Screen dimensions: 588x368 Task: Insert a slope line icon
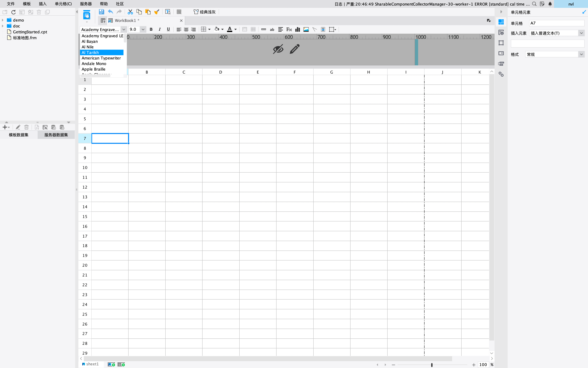pos(315,29)
